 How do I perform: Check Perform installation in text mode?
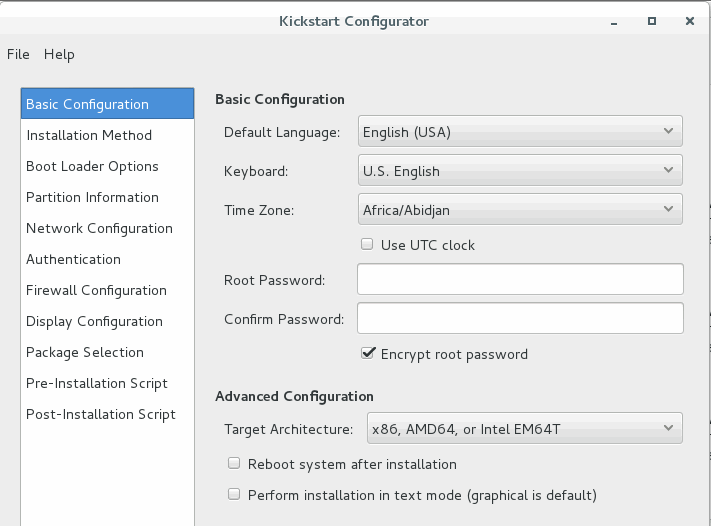coord(234,494)
